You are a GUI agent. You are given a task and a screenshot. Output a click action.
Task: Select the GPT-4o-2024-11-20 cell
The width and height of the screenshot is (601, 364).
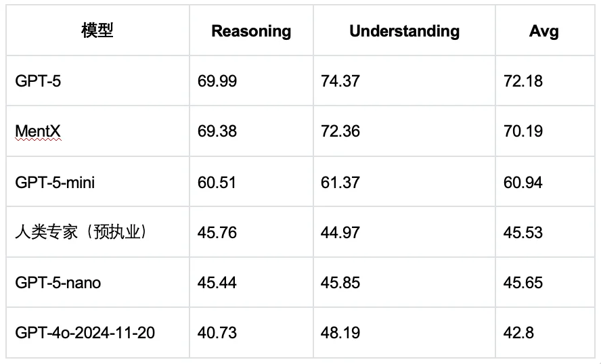[x=85, y=333]
